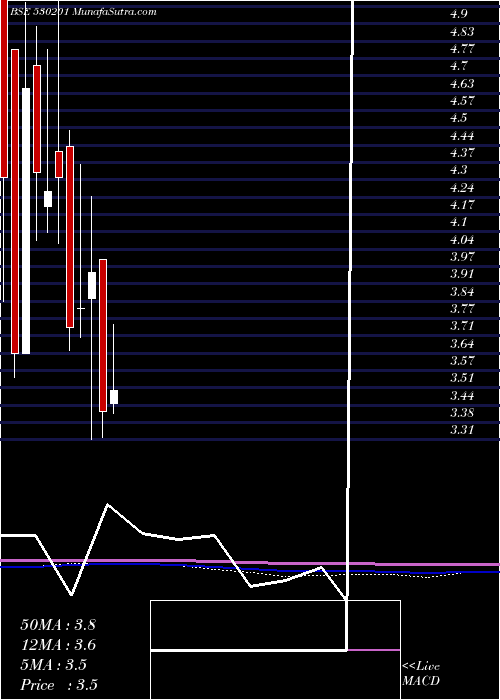Screen dimensions: 500x700
Task: Click the 3.84 price axis label
Action: tap(462, 292)
